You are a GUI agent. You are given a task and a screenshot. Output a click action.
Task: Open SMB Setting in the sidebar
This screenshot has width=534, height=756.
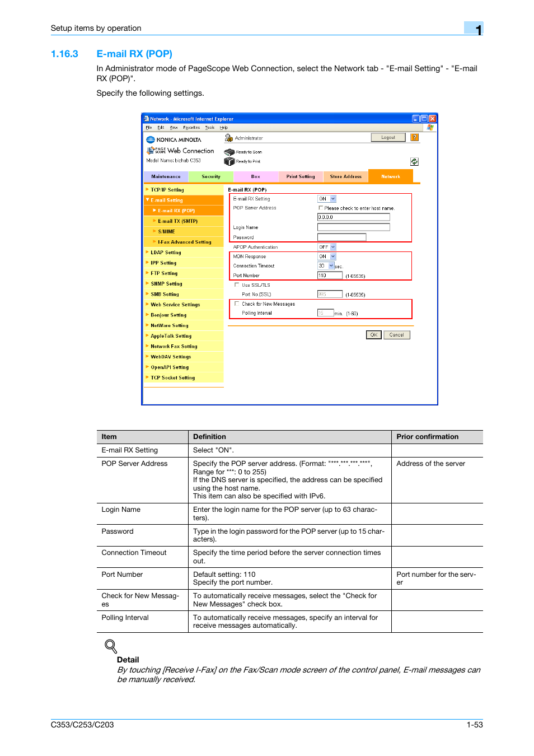(184, 294)
